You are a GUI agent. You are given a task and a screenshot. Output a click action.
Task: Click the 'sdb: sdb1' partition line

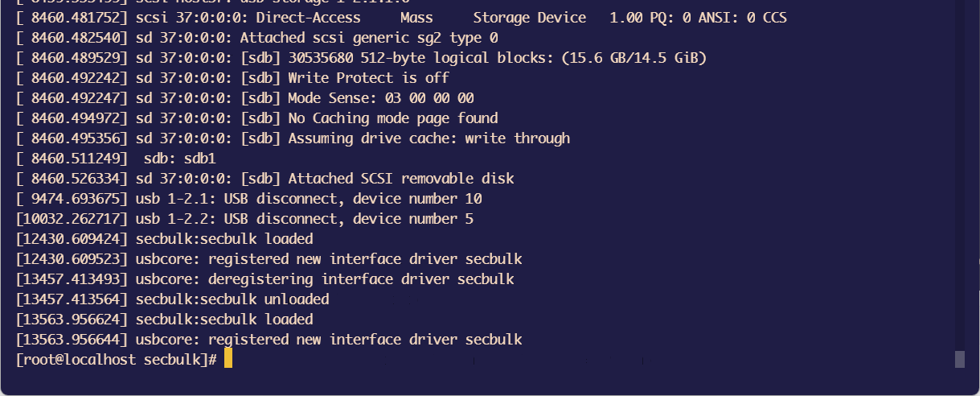pyautogui.click(x=116, y=159)
